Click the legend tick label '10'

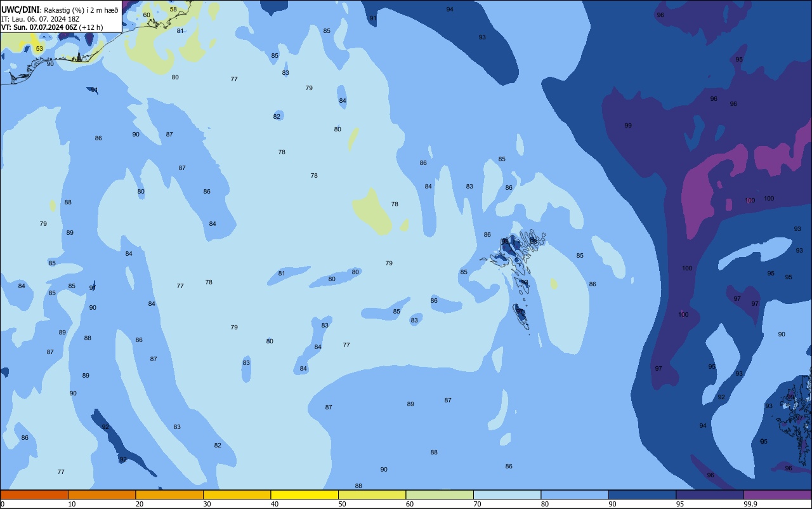[x=72, y=504]
